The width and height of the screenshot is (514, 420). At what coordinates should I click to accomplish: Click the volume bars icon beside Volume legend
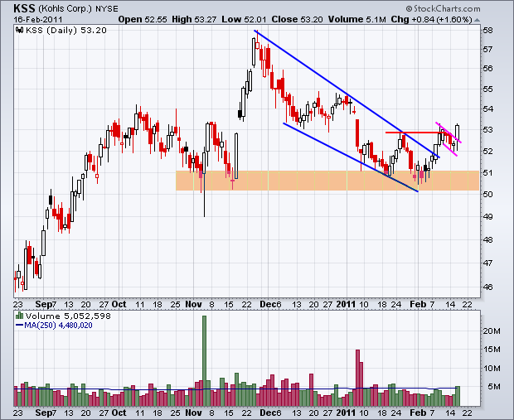coord(20,316)
